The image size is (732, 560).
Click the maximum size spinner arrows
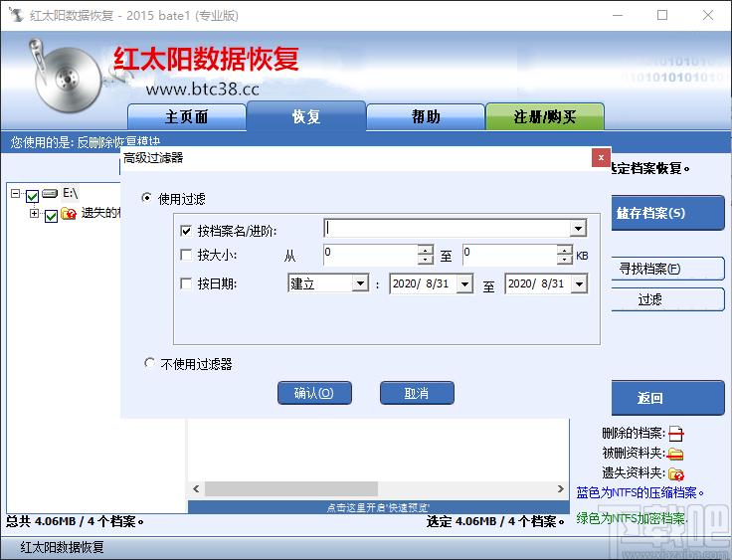coord(564,255)
